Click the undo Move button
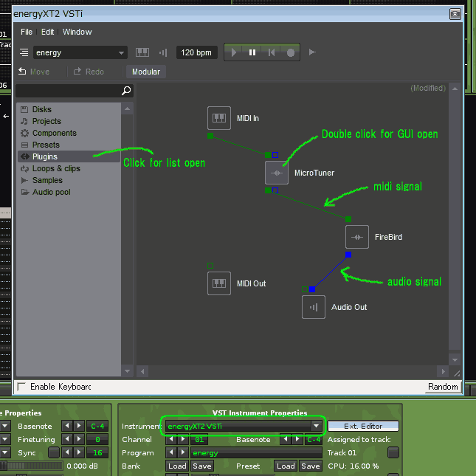This screenshot has width=476, height=476. click(x=33, y=72)
